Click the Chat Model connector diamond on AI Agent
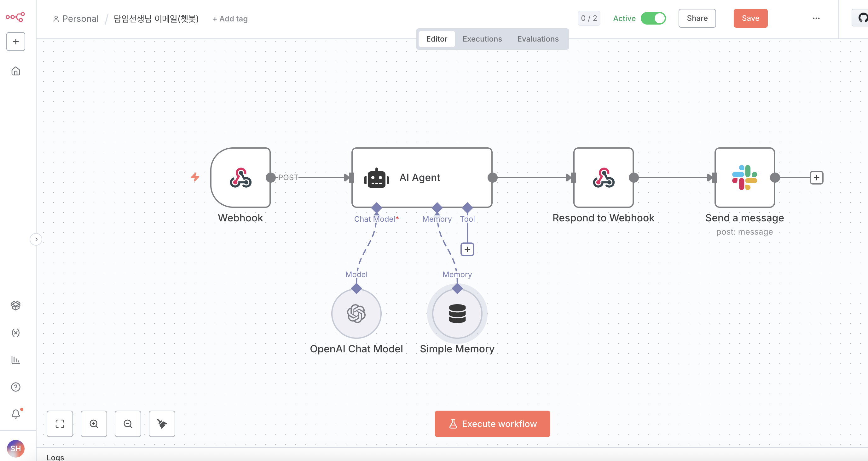868x461 pixels. pos(376,208)
